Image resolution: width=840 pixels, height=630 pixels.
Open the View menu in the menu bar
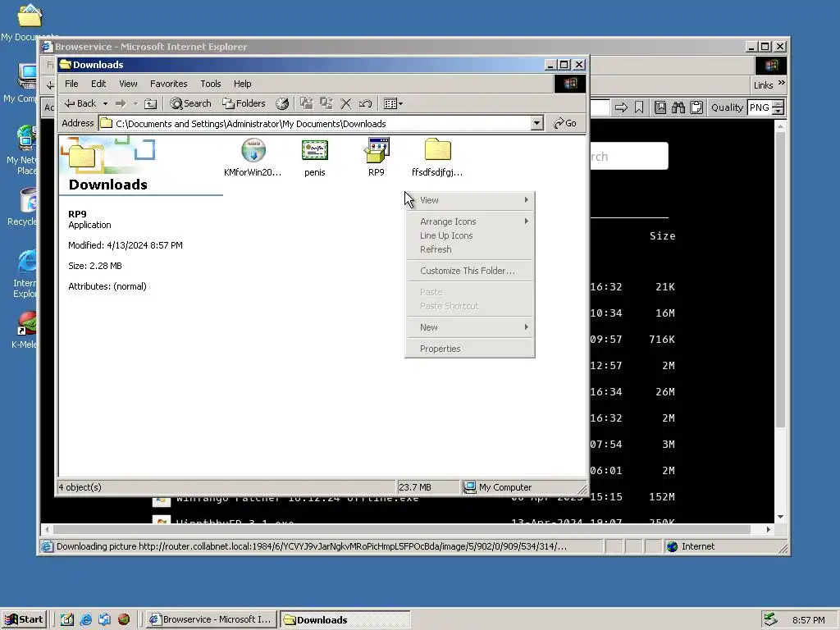(x=128, y=84)
